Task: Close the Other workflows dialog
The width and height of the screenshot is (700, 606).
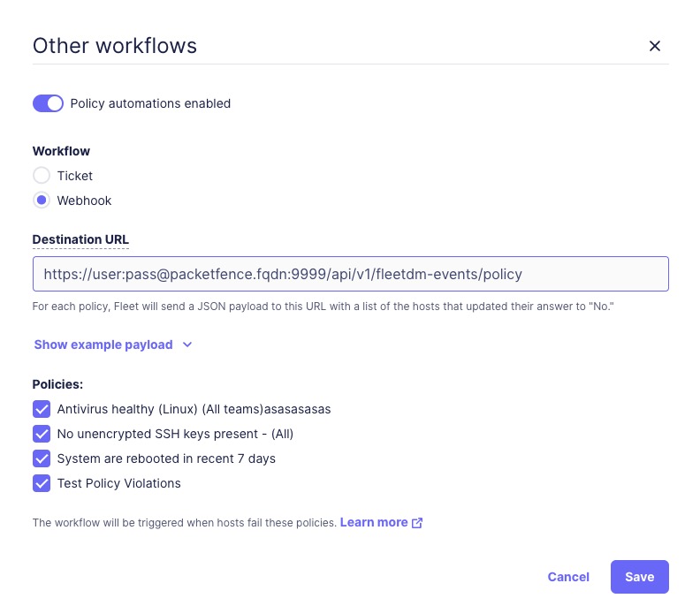Action: 655,46
